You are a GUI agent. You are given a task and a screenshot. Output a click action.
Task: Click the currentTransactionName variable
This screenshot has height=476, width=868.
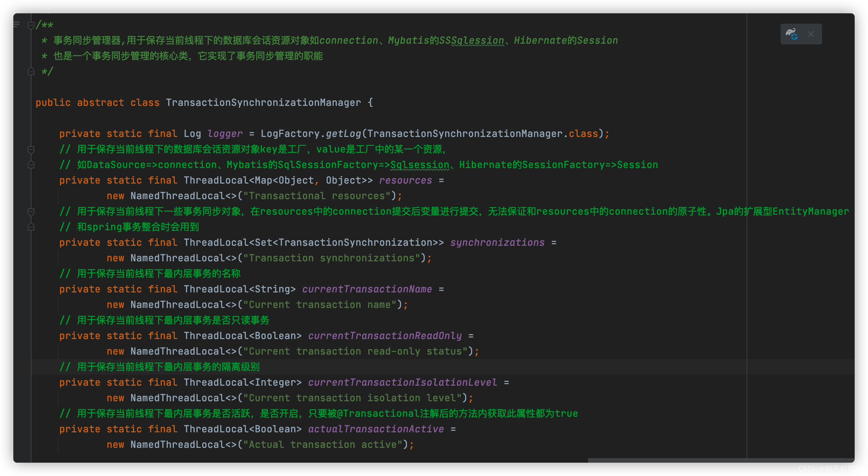[367, 289]
